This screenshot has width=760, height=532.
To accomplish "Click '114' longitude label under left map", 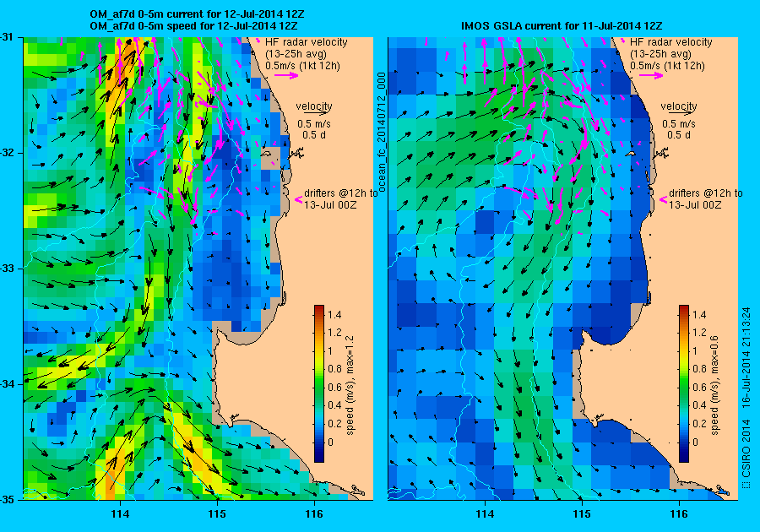I will [x=120, y=514].
